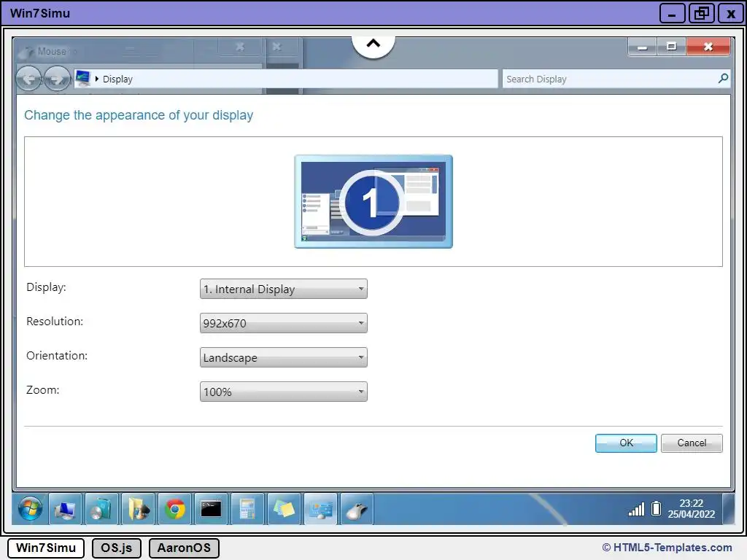Open the Command Prompt taskbar icon
The height and width of the screenshot is (560, 747).
click(x=211, y=510)
